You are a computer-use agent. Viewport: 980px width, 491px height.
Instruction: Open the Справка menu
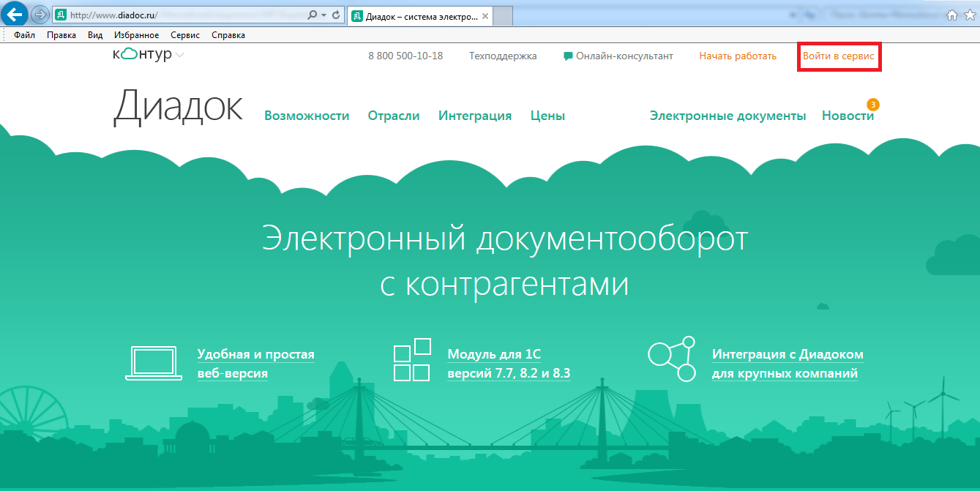click(x=228, y=34)
